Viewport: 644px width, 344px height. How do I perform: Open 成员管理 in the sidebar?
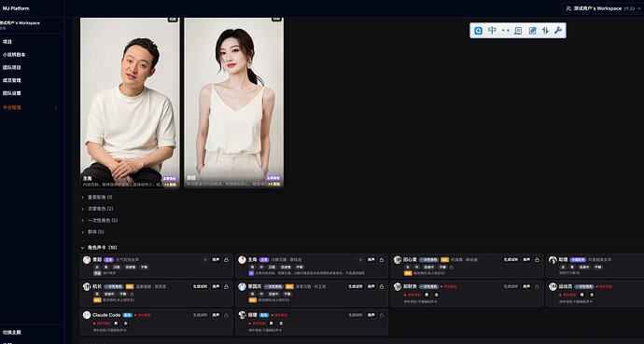pos(11,80)
